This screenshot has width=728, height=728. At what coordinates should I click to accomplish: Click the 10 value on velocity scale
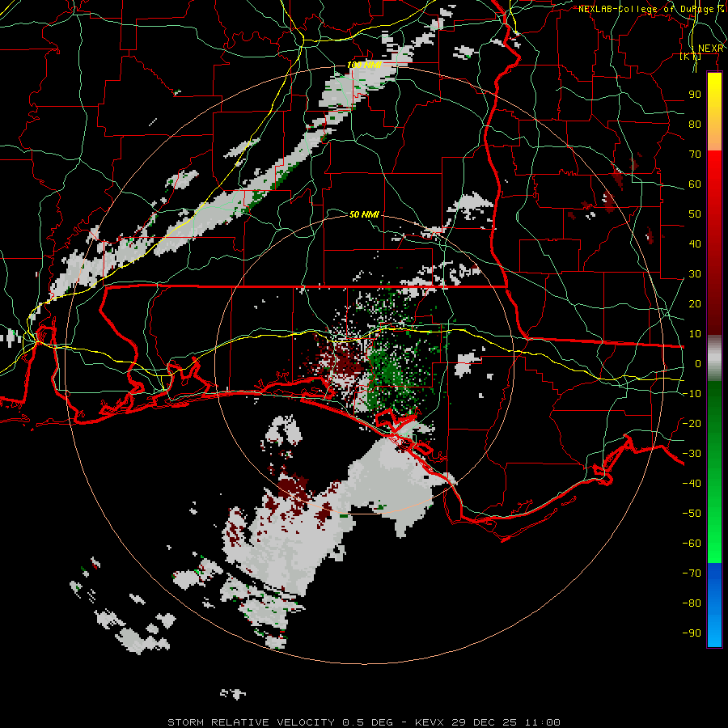695,334
